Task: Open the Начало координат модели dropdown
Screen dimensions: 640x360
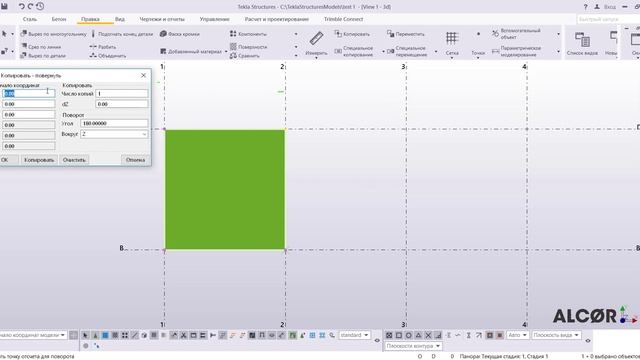Action: pyautogui.click(x=33, y=335)
